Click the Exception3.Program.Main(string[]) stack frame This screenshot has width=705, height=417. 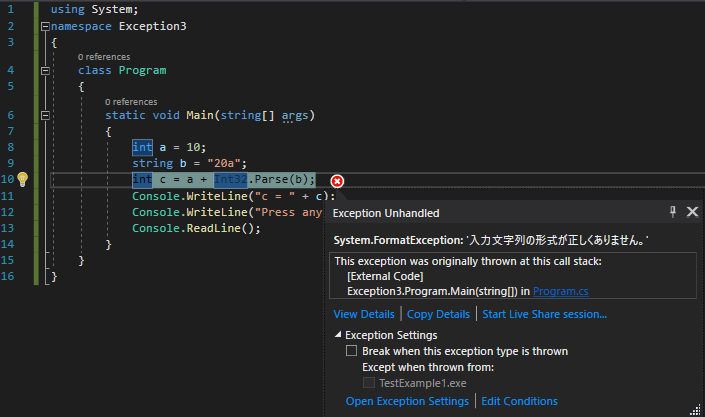tap(432, 291)
